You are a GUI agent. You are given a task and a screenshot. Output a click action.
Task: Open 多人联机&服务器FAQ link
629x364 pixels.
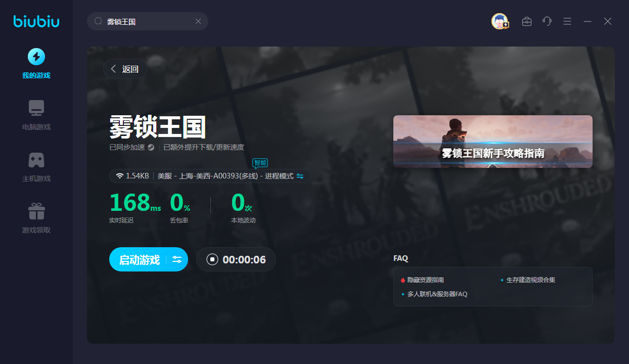pos(437,294)
